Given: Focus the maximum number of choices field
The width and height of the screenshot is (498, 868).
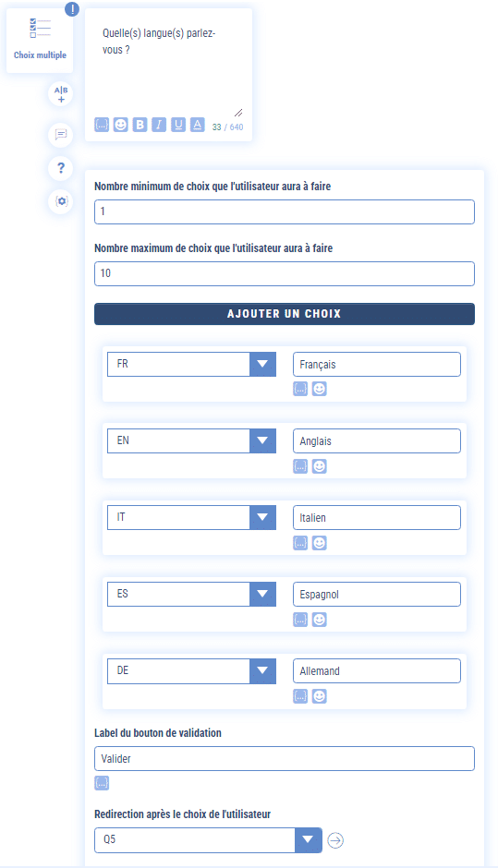Looking at the screenshot, I should click(285, 273).
